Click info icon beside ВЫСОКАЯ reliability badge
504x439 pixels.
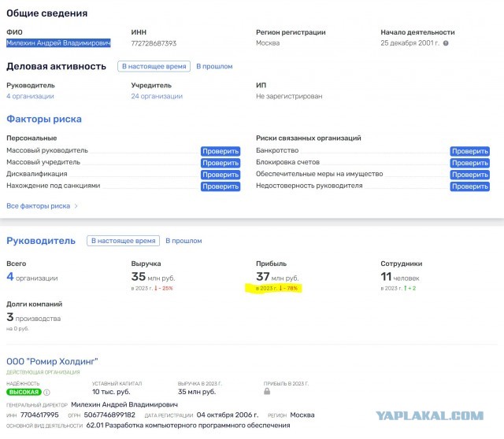pyautogui.click(x=46, y=392)
